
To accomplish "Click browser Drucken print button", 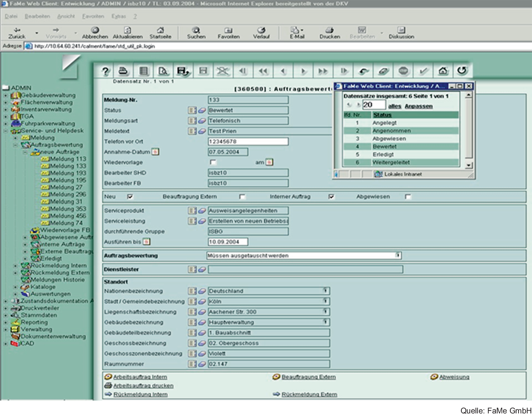I will 329,33.
